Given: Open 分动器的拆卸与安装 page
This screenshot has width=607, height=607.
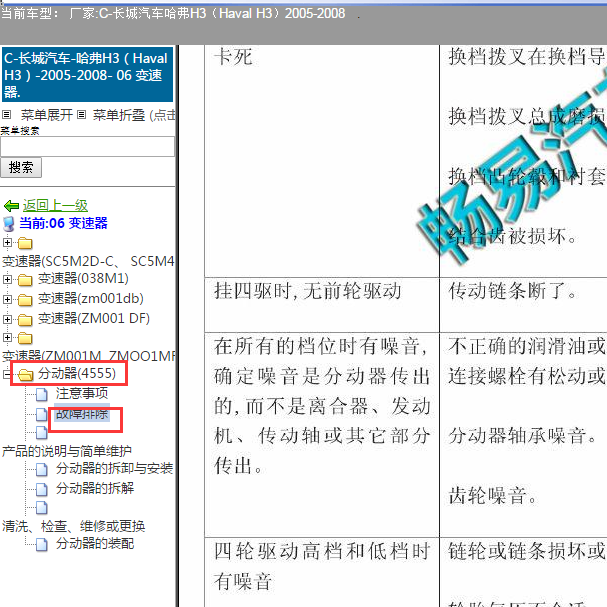Looking at the screenshot, I should pyautogui.click(x=114, y=468).
